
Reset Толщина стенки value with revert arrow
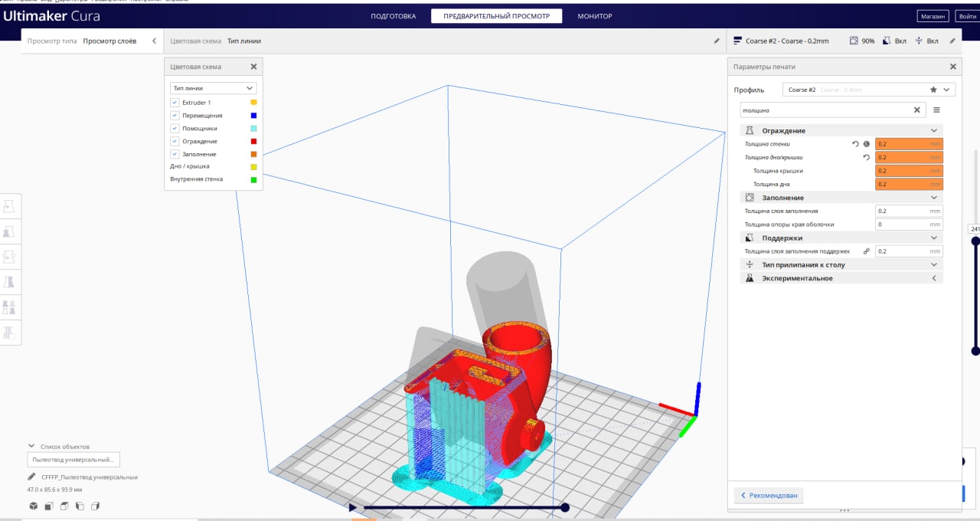(x=855, y=144)
